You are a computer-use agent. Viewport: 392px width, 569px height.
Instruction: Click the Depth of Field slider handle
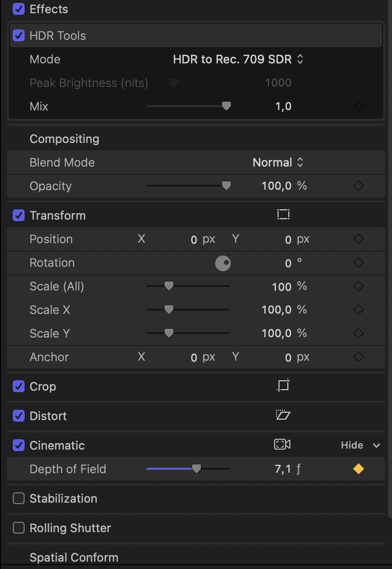click(x=196, y=469)
